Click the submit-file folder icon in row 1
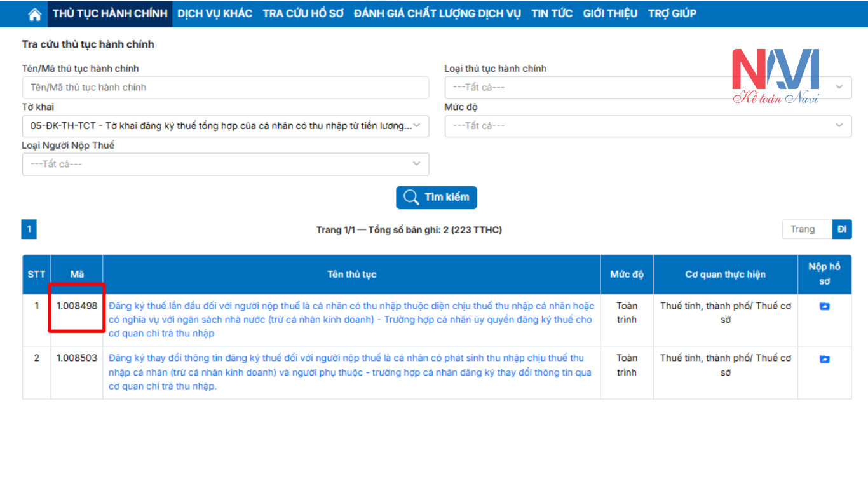Viewport: 868px width, 488px height. 824,306
